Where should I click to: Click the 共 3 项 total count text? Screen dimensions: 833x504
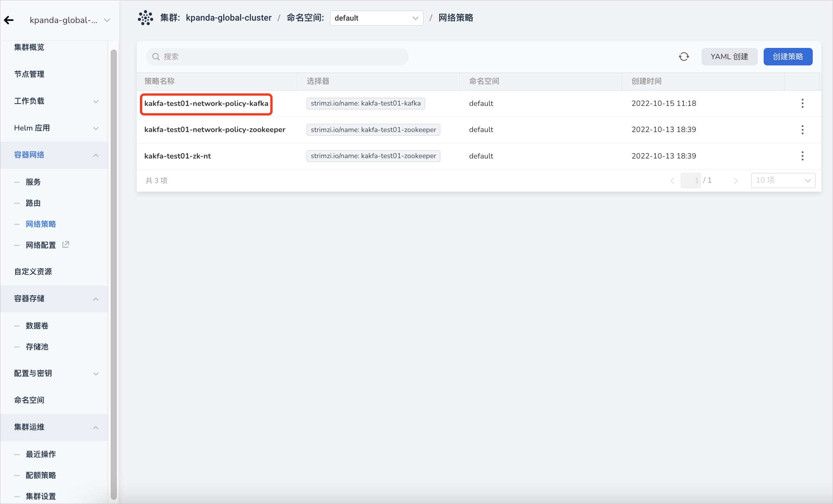click(157, 180)
